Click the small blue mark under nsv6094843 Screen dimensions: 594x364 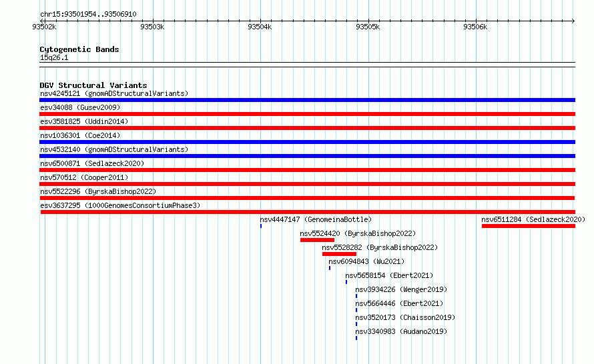330,268
